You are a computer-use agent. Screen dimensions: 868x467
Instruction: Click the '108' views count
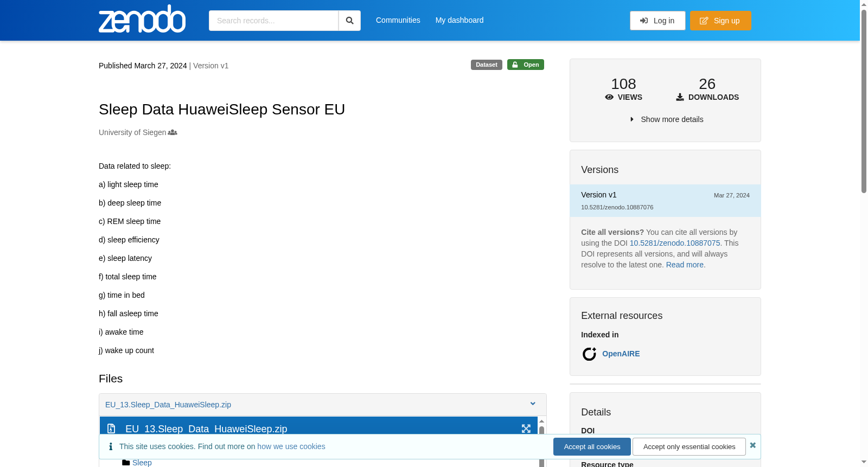click(623, 84)
